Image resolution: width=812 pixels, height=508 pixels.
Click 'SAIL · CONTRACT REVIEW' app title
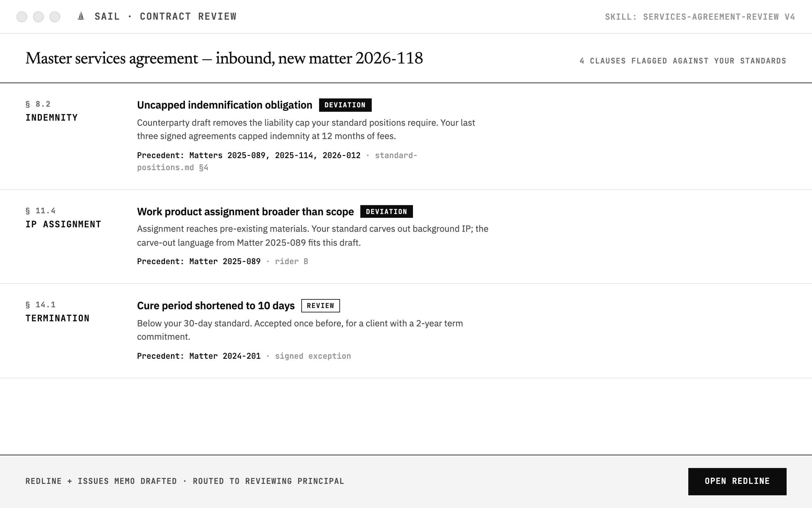tap(166, 17)
